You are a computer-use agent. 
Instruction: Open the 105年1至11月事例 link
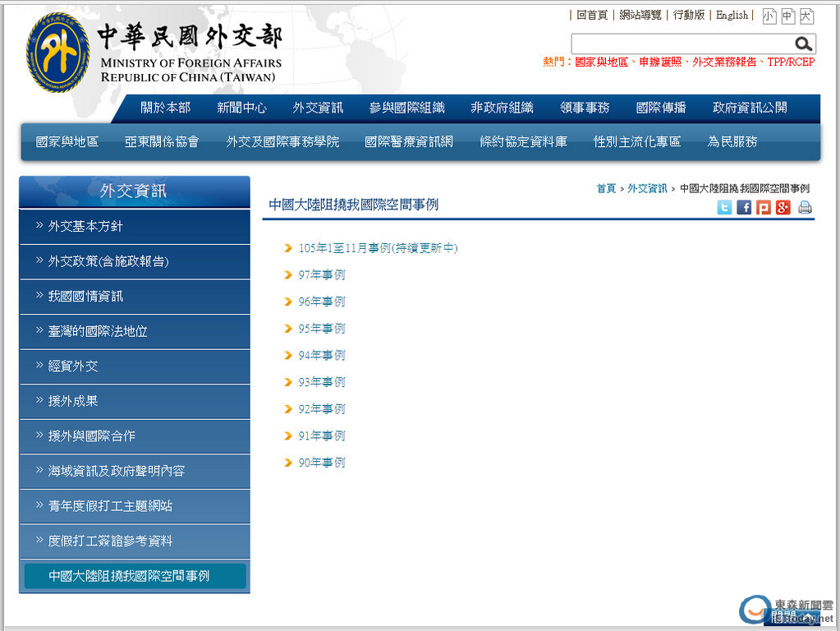click(x=378, y=248)
